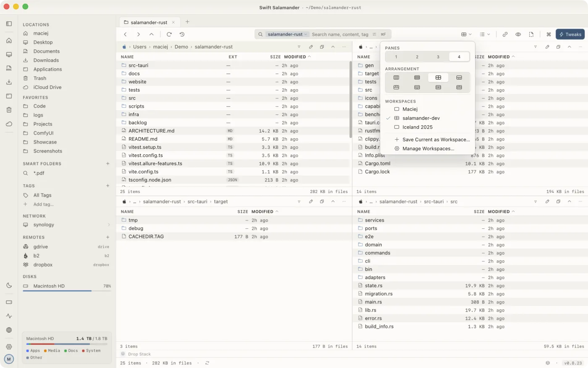Click the storage breakdown color bar
The width and height of the screenshot is (588, 368).
point(66,344)
